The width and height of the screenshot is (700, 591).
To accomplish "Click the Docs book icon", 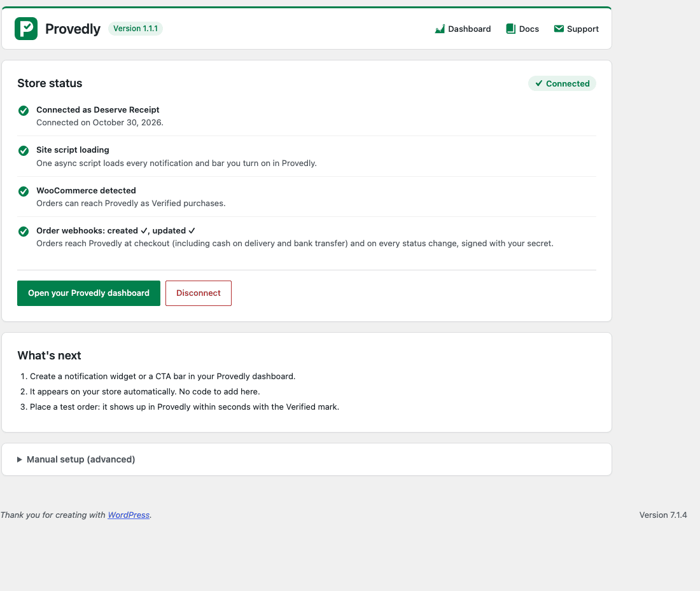I will [511, 29].
